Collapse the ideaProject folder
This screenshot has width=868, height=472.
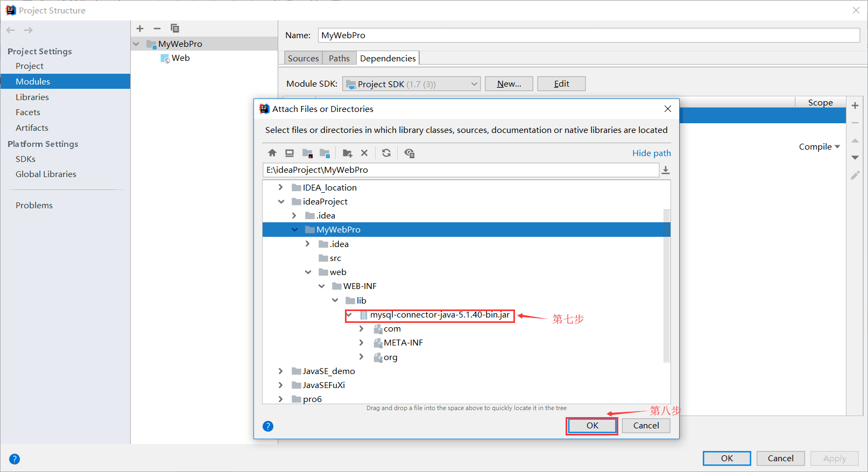[x=281, y=201]
